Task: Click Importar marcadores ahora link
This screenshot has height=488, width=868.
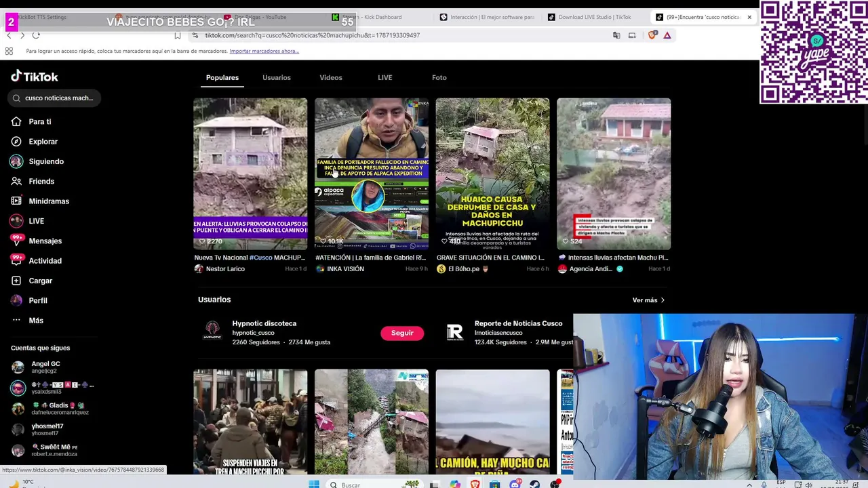Action: pos(264,51)
